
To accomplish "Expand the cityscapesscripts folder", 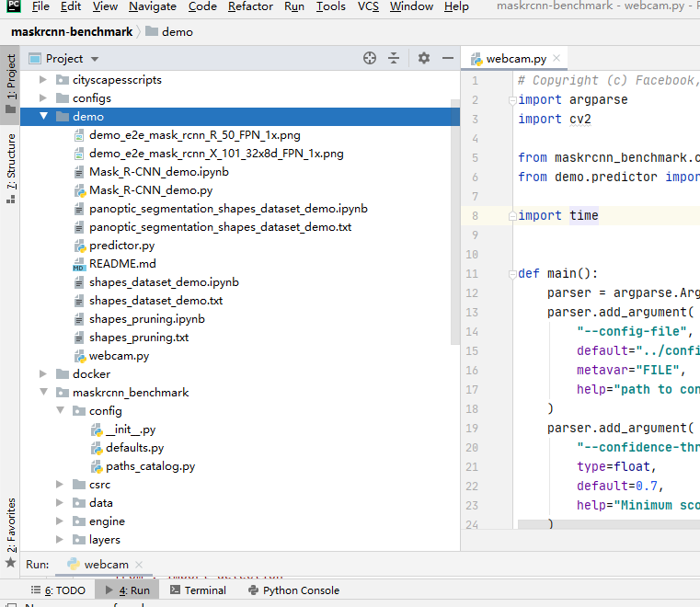I will (x=43, y=80).
